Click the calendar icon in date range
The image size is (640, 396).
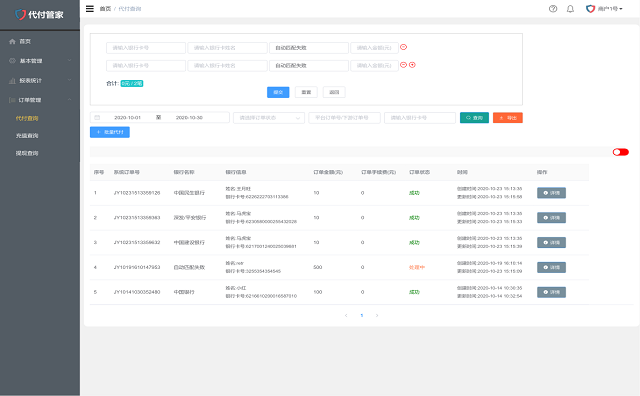[97, 118]
